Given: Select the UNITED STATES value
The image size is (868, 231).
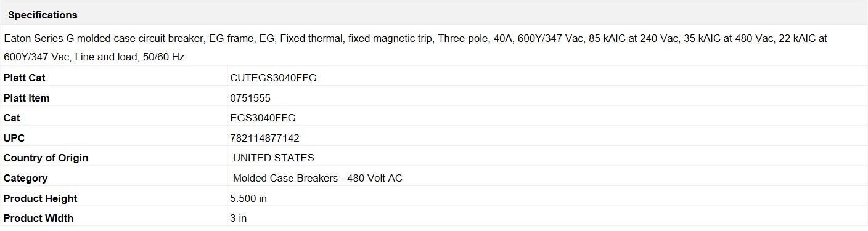Looking at the screenshot, I should [x=273, y=158].
